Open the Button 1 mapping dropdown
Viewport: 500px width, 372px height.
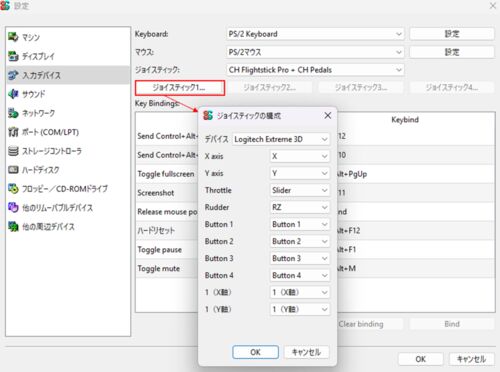(300, 224)
